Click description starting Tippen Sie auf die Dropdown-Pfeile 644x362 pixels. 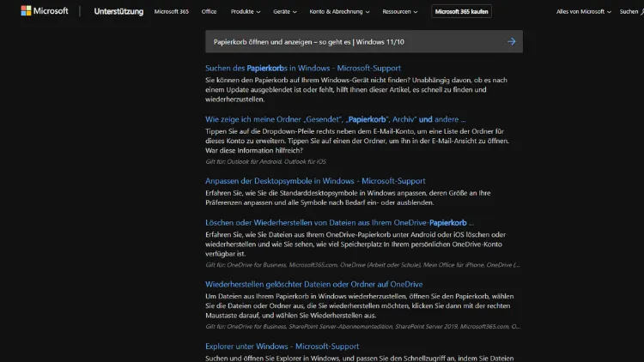point(357,141)
